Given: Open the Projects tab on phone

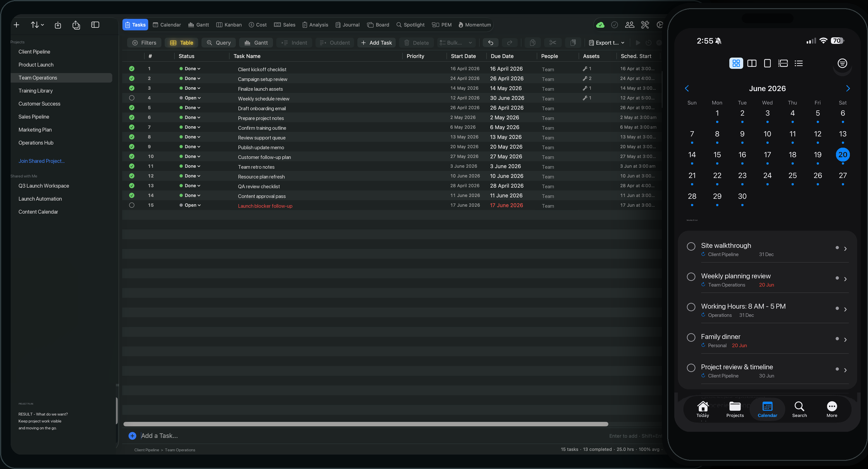Looking at the screenshot, I should (x=735, y=409).
